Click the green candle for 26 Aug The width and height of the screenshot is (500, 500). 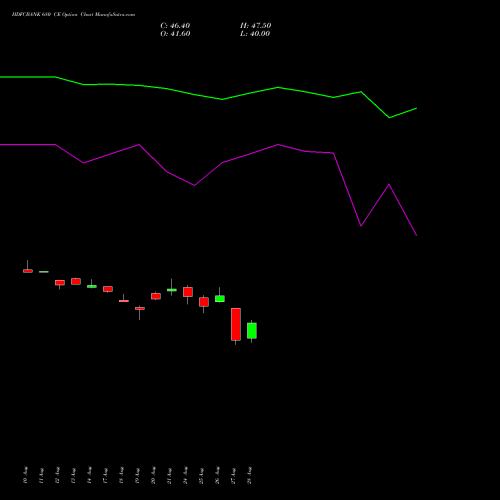(220, 299)
